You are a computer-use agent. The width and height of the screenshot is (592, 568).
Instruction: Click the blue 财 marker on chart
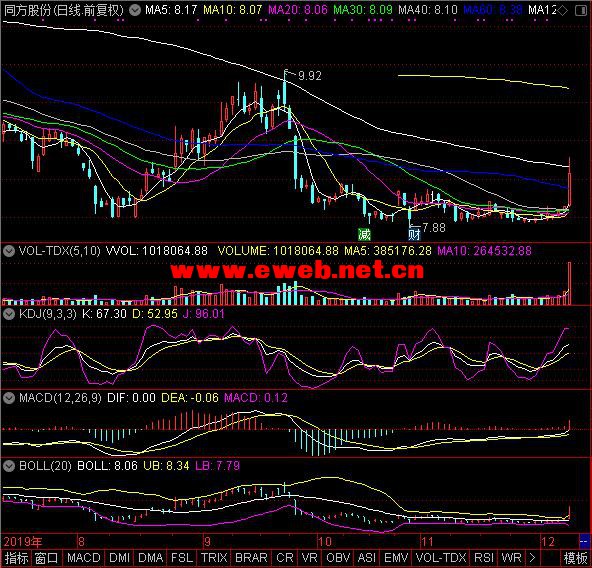[x=414, y=235]
